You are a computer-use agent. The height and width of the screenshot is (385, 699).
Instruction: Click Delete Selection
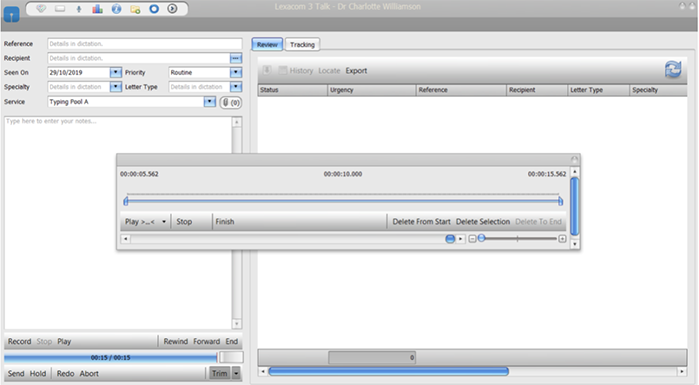click(x=483, y=221)
